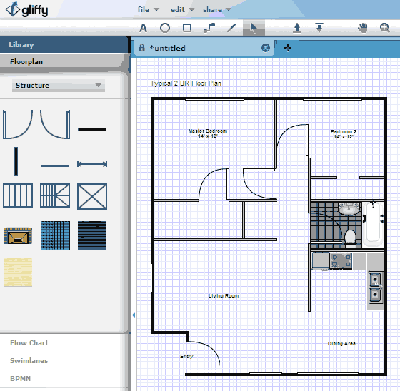This screenshot has width=400, height=391.
Task: Open the Swimlanes library
Action: (x=29, y=361)
